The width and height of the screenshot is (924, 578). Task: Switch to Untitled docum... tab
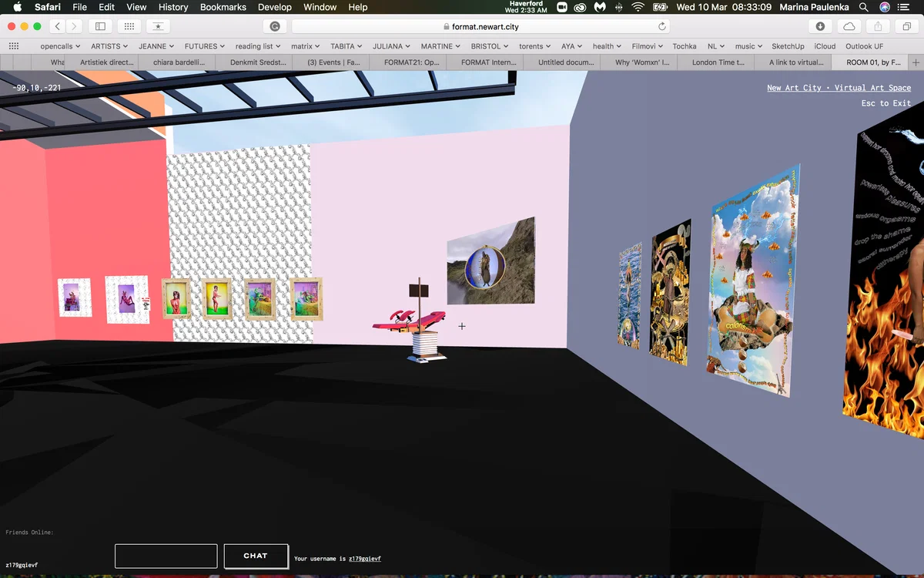point(567,62)
